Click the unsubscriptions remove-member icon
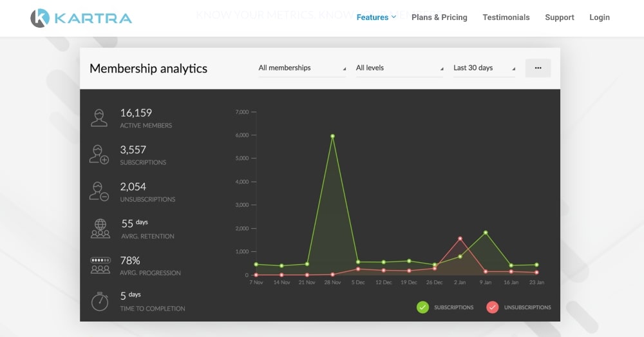 click(x=99, y=191)
